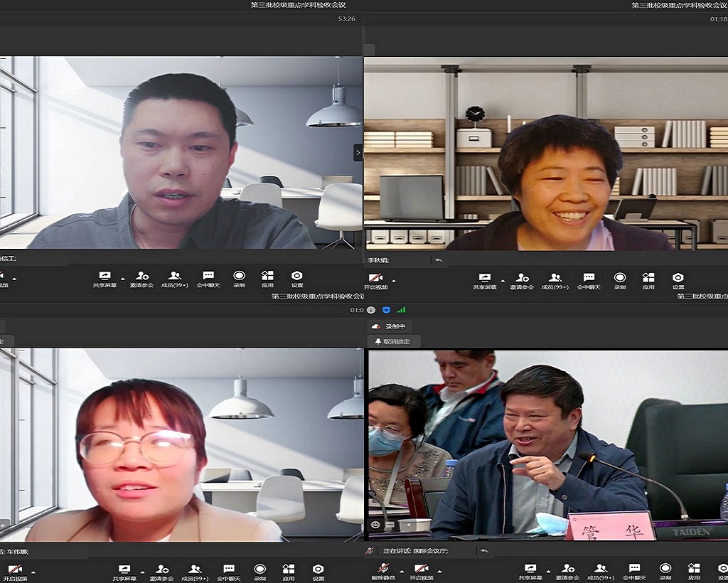Click the green network signal bars icon

[402, 310]
